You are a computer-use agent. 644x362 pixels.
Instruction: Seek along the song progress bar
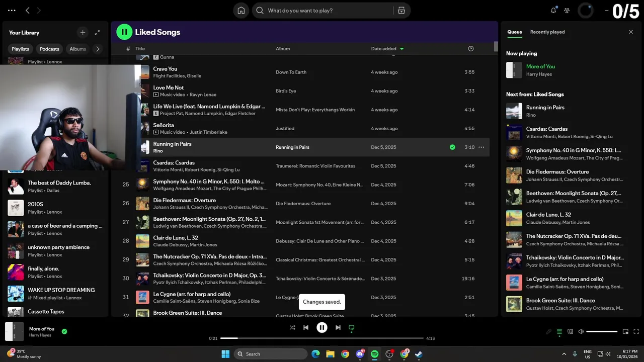322,338
